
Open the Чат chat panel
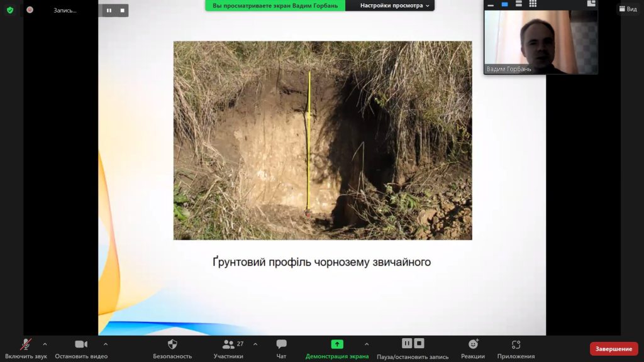(281, 349)
